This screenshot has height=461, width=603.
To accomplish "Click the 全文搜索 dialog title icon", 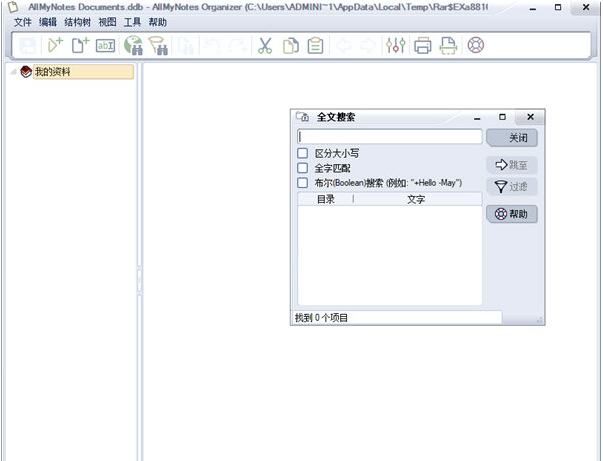I will click(302, 116).
